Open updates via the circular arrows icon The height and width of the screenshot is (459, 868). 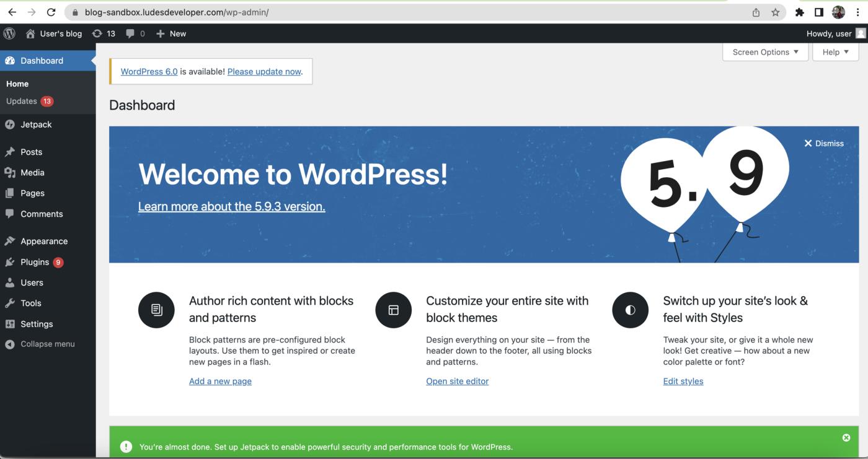click(x=96, y=33)
